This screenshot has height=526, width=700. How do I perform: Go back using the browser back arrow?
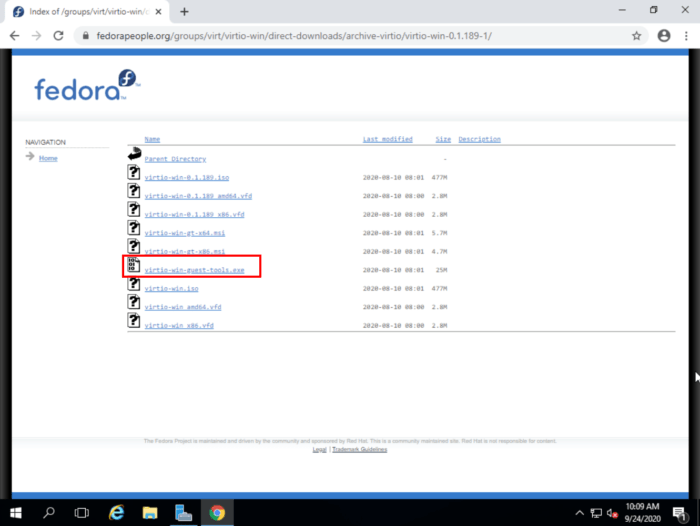14,36
